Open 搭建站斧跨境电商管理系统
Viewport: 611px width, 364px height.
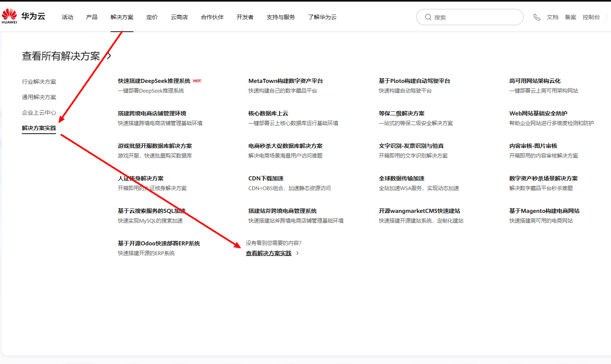[283, 211]
